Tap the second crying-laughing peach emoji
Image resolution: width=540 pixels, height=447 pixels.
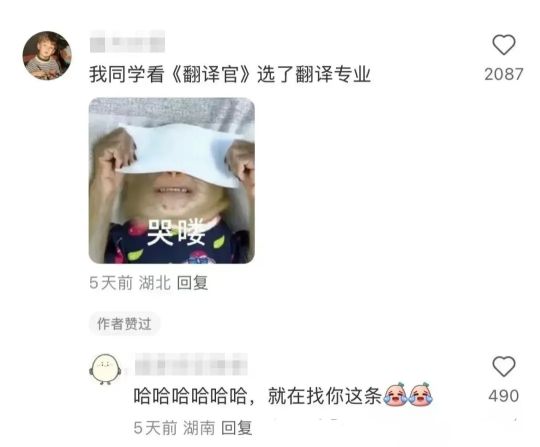(x=420, y=395)
